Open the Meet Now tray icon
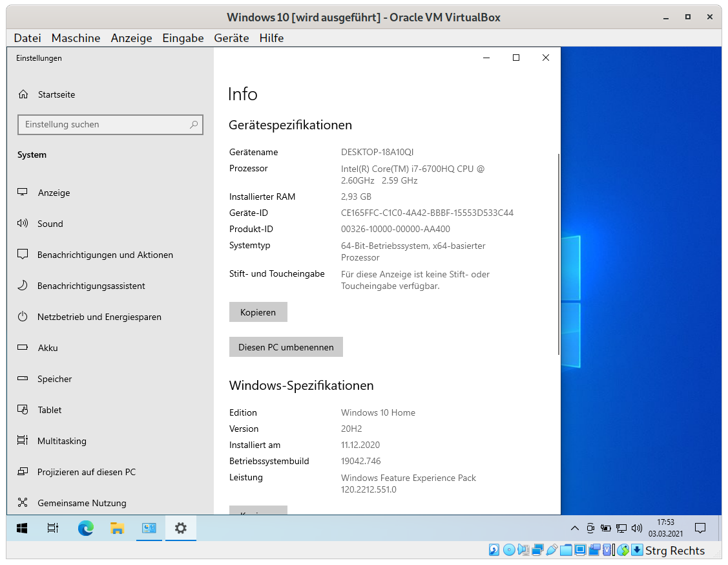728x565 pixels. (590, 528)
